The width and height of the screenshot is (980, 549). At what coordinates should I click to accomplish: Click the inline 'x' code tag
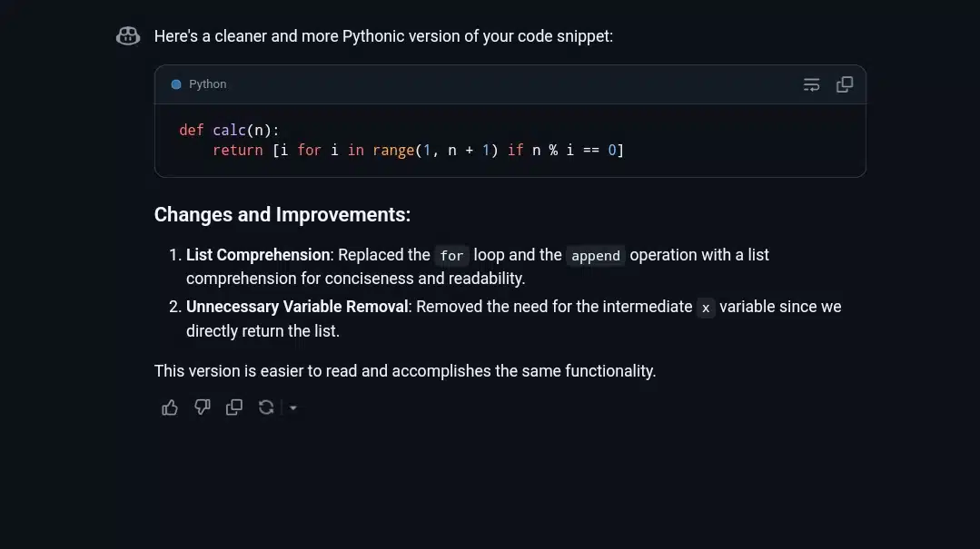pyautogui.click(x=706, y=308)
